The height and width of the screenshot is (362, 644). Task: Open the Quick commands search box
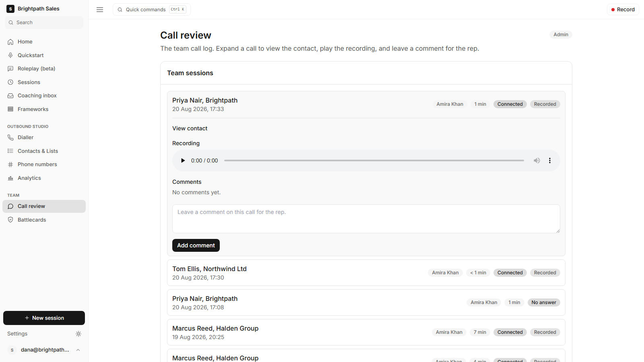tap(152, 10)
